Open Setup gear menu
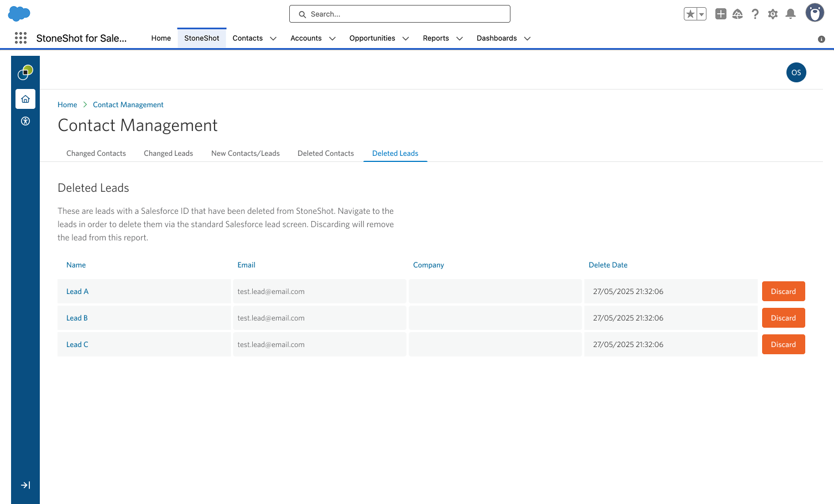 (x=773, y=14)
